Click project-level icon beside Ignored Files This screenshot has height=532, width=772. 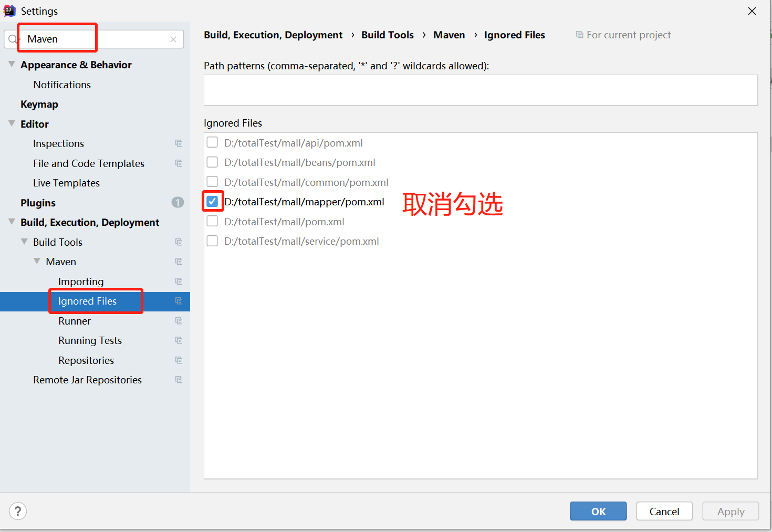coord(179,301)
